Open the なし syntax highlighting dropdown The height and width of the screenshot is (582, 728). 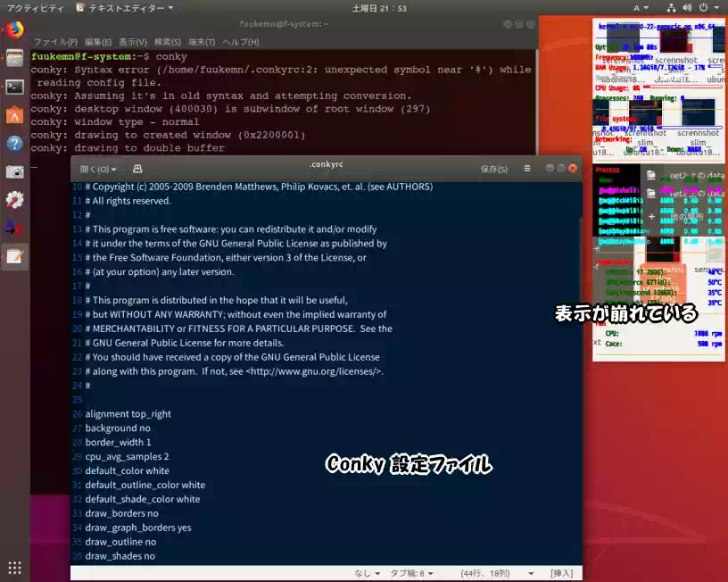[x=368, y=573]
